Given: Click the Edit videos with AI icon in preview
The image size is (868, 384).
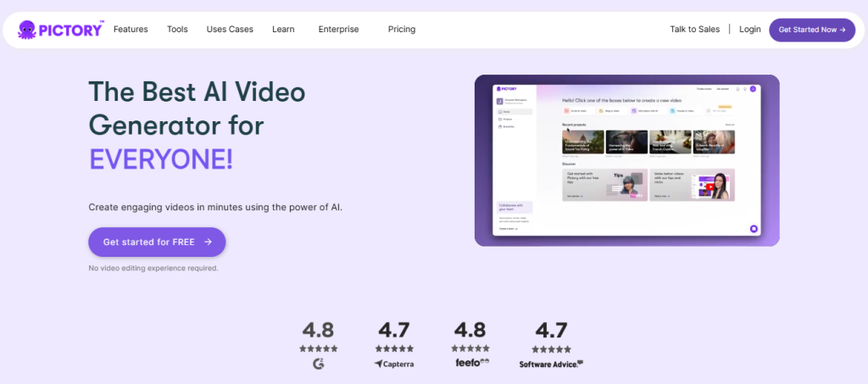Looking at the screenshot, I should click(x=634, y=111).
